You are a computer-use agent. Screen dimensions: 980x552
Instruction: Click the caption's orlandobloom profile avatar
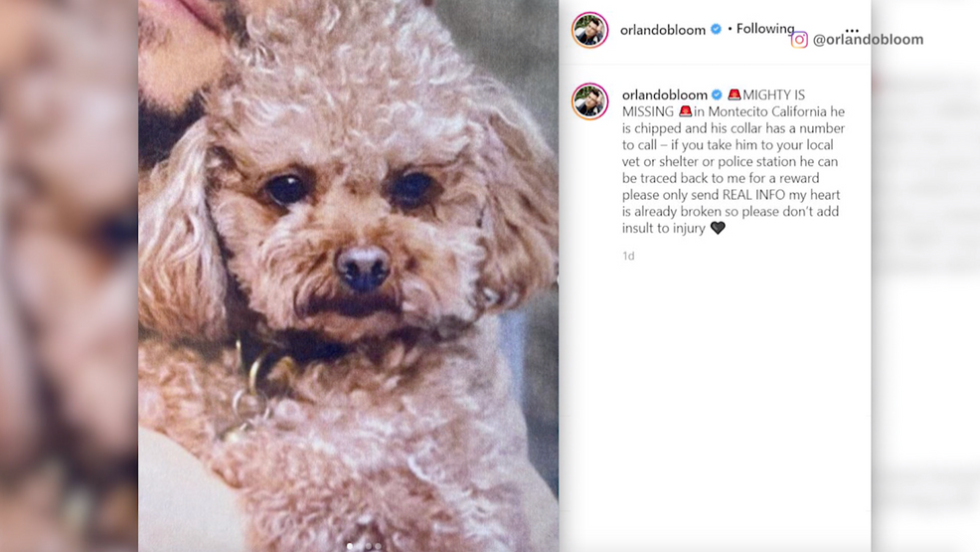coord(589,100)
